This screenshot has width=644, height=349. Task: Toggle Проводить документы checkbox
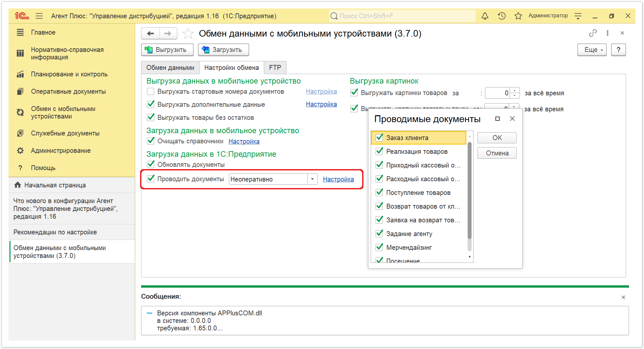pos(151,179)
